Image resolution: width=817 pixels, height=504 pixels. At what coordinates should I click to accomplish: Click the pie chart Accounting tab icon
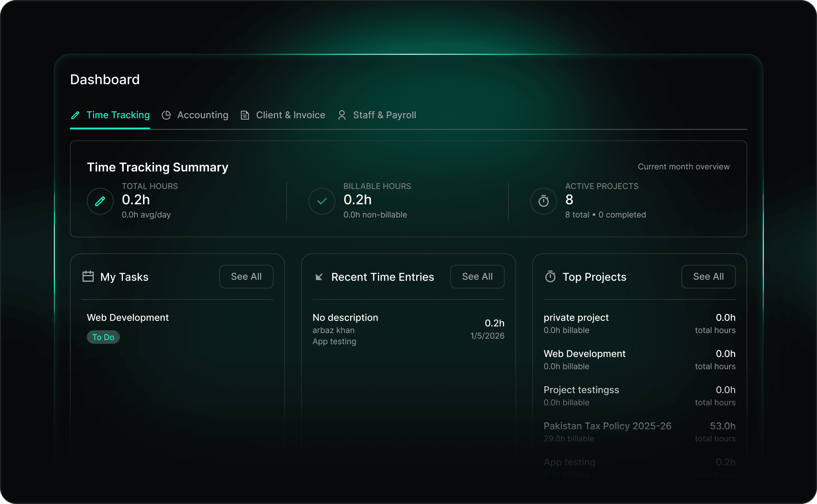click(166, 115)
